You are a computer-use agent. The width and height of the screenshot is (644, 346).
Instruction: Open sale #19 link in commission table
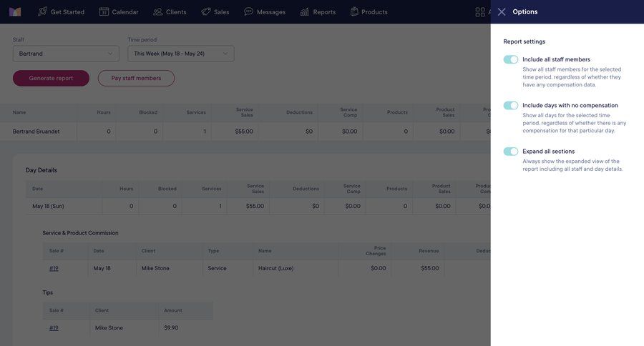54,268
